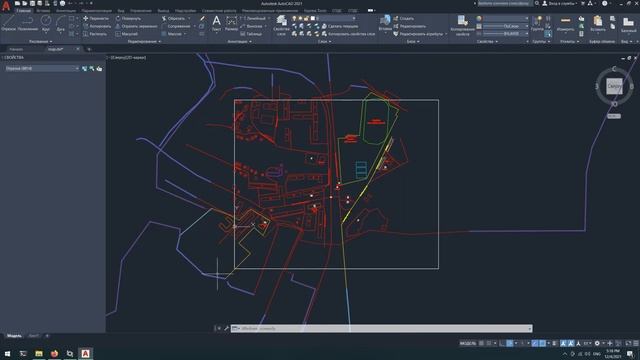
Task: Open the Вид ribbon tab
Action: pos(121,11)
